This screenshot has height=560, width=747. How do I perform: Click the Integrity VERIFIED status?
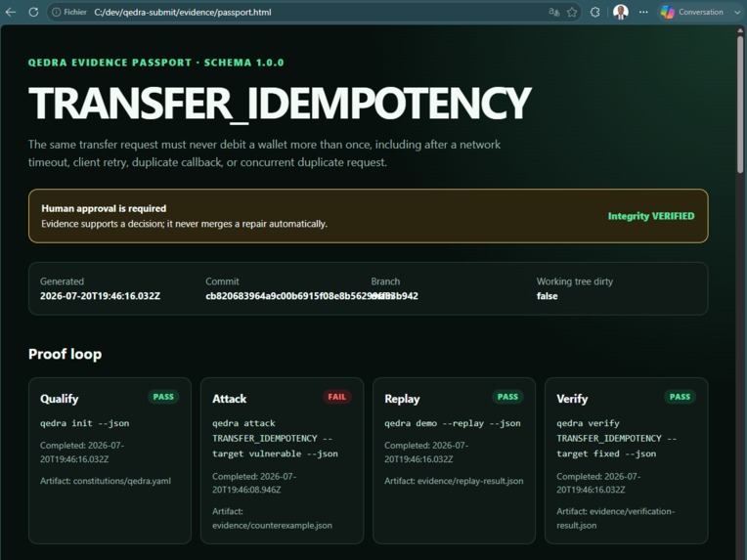click(651, 216)
